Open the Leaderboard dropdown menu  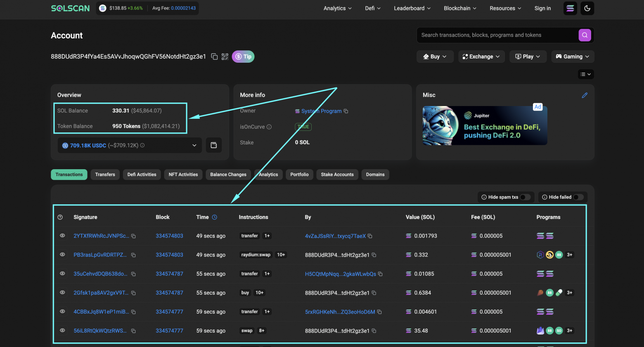412,8
